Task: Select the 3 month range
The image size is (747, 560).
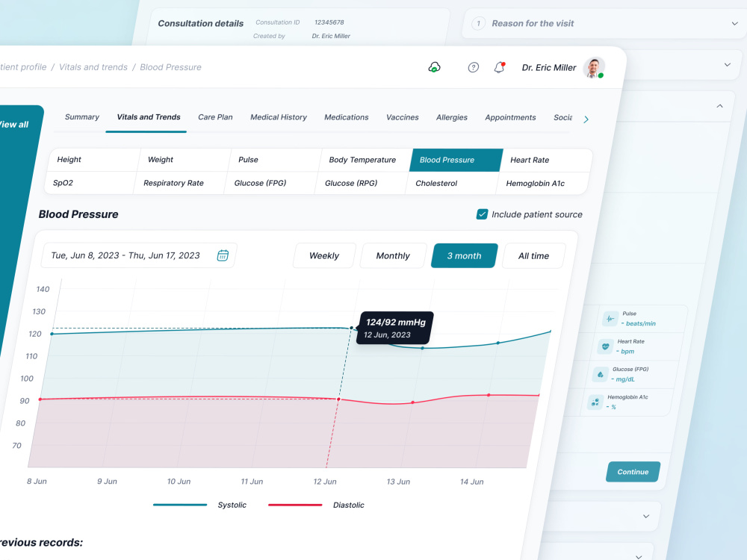Action: pyautogui.click(x=465, y=255)
